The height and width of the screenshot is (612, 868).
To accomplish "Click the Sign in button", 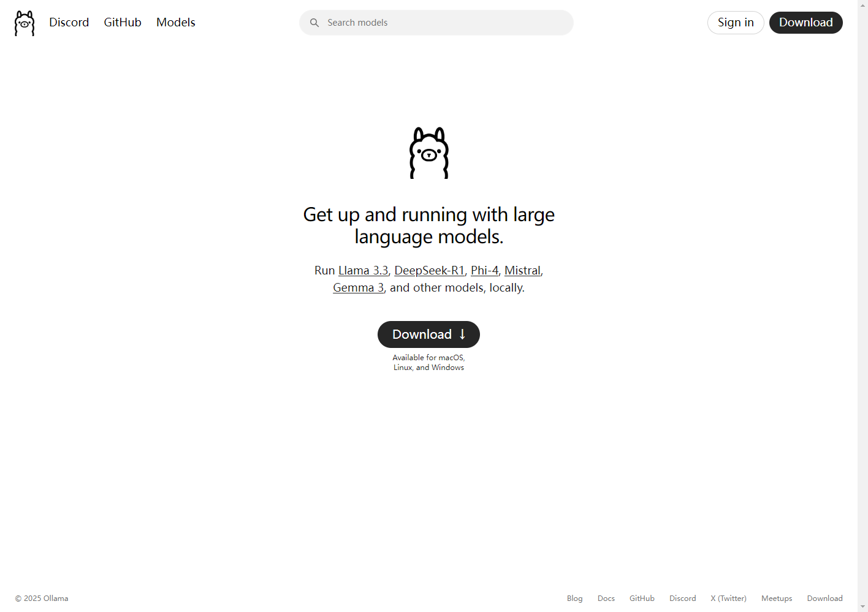I will tap(736, 23).
